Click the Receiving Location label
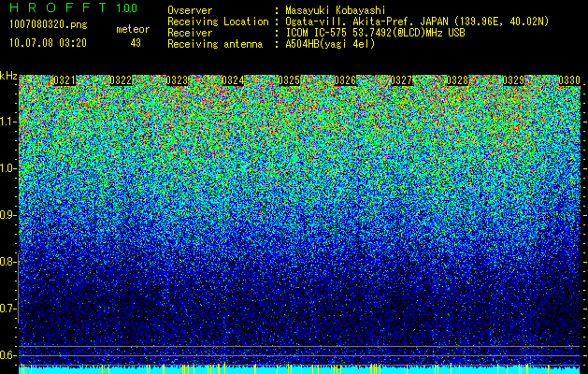The width and height of the screenshot is (588, 374). (218, 22)
